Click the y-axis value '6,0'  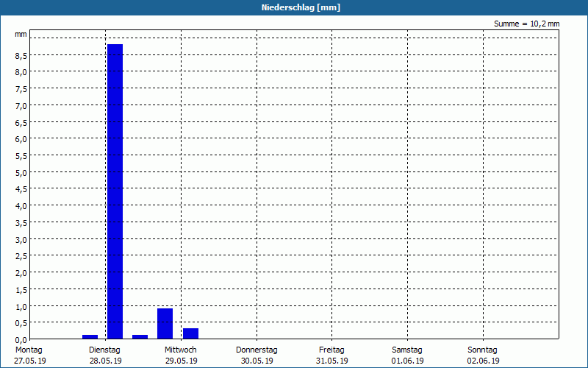pos(21,139)
